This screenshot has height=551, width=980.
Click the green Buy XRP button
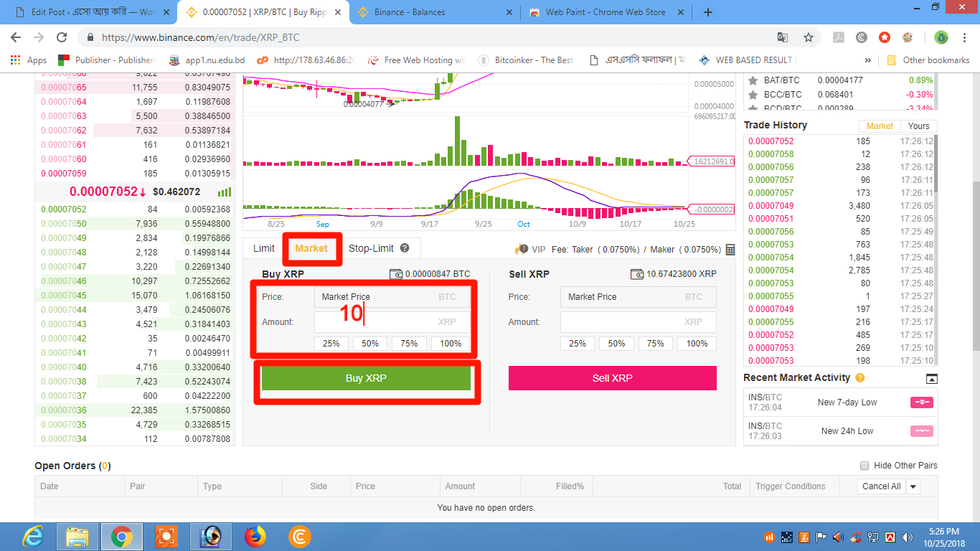click(366, 378)
